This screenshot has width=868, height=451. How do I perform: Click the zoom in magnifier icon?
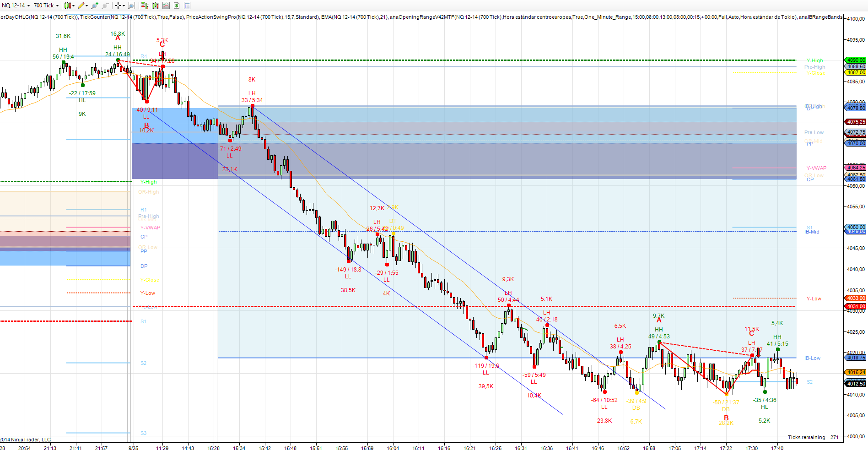[x=95, y=5]
